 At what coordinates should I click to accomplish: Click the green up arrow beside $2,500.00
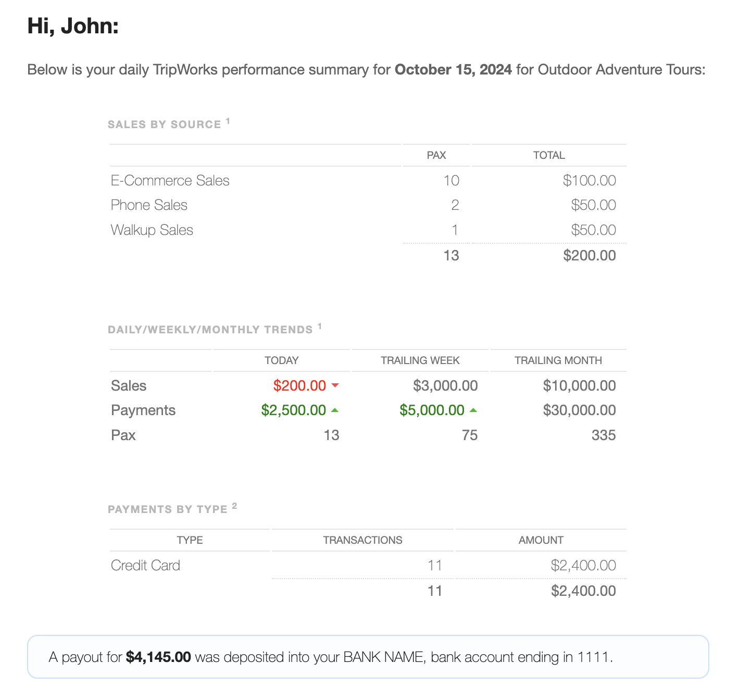335,410
